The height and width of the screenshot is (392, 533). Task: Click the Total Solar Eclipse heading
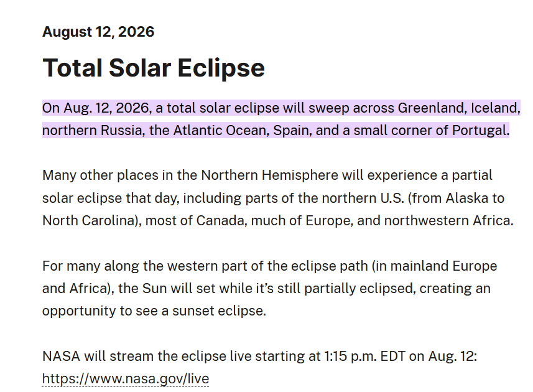tap(153, 68)
